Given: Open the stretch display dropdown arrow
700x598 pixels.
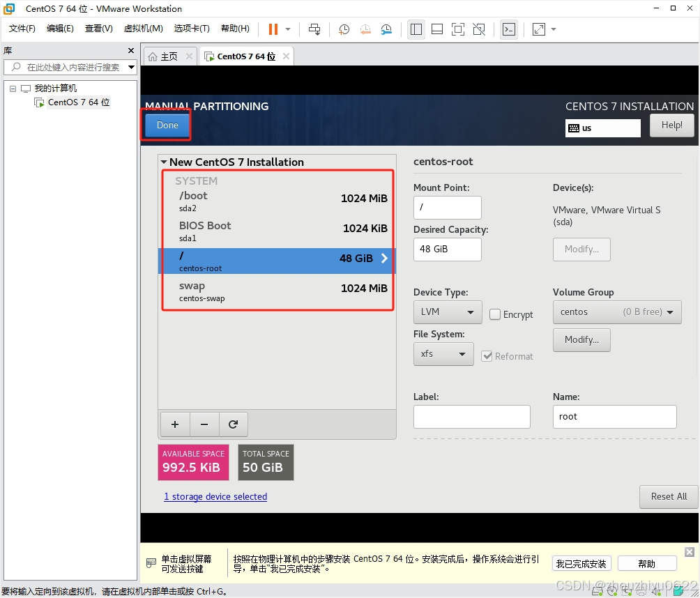Looking at the screenshot, I should [554, 29].
